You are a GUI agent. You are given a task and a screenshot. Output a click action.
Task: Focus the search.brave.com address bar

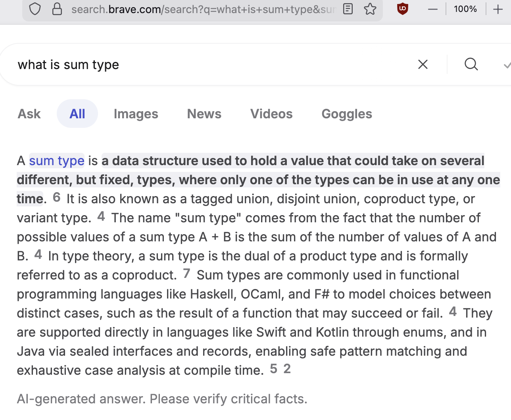(202, 9)
